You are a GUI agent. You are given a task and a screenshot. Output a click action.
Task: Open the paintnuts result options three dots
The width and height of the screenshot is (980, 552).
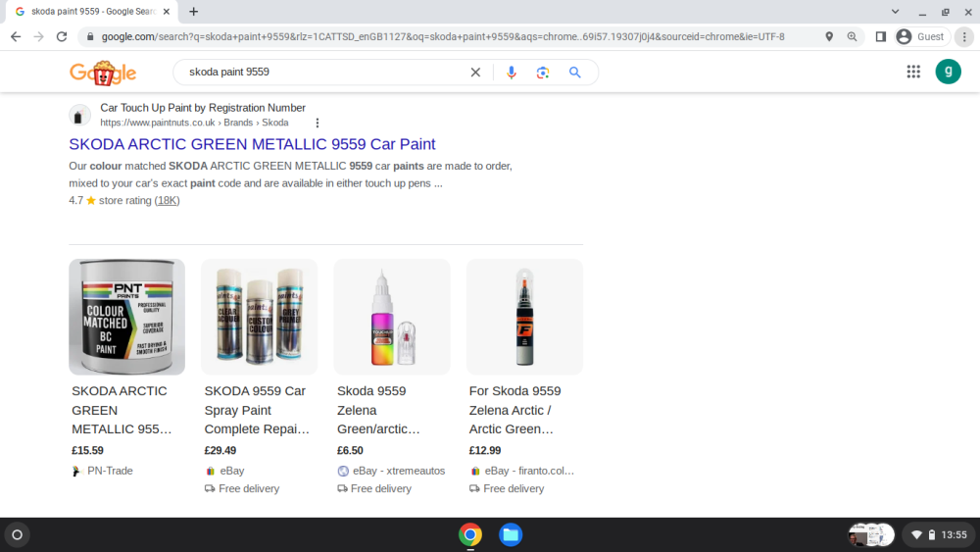318,123
